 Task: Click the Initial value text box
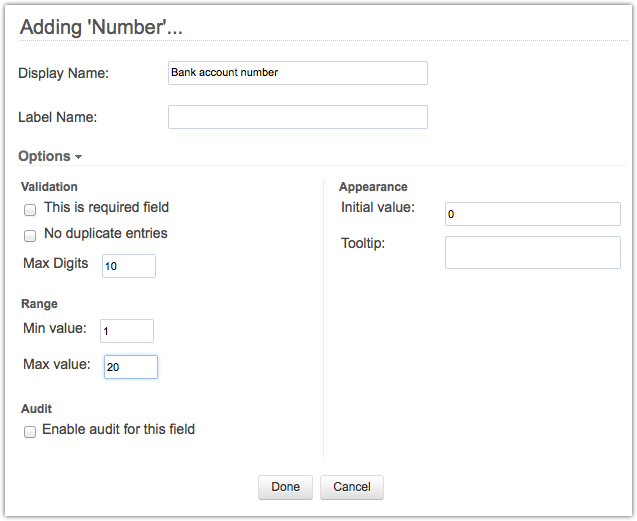(x=532, y=214)
